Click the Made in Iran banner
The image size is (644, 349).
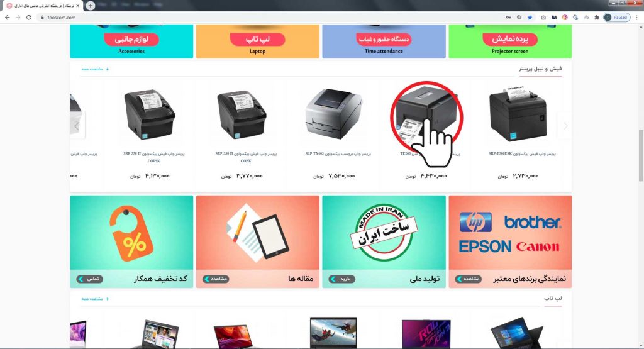tap(384, 241)
